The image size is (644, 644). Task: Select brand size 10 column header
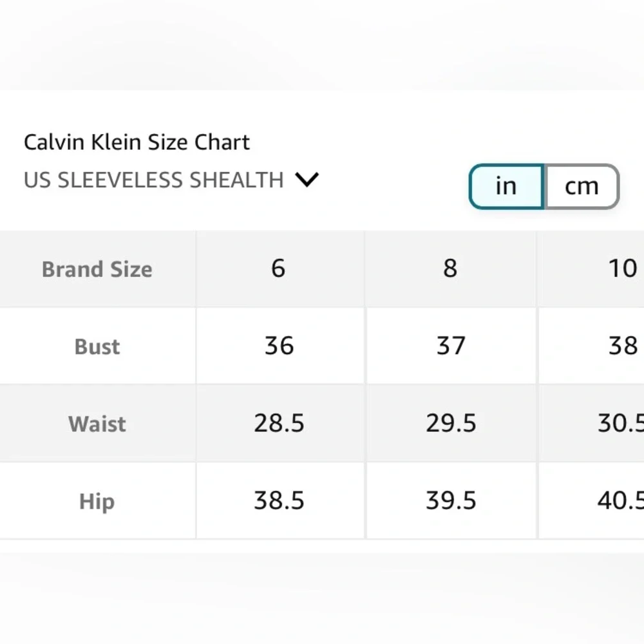[x=622, y=269]
